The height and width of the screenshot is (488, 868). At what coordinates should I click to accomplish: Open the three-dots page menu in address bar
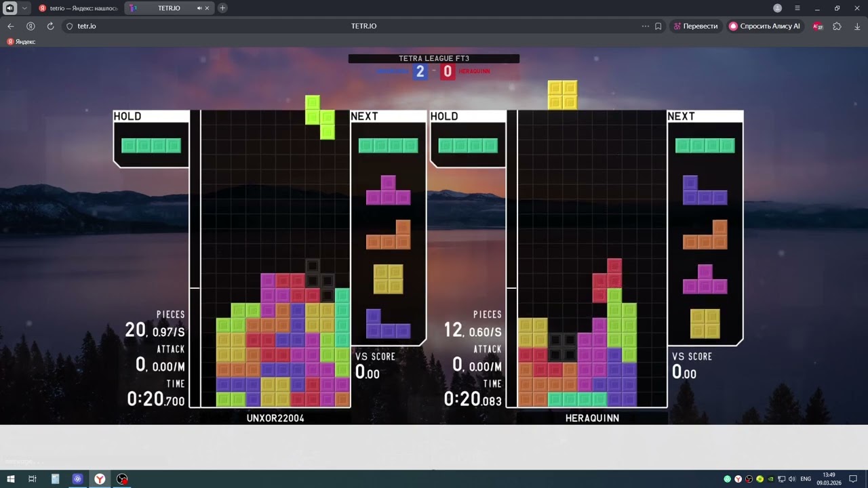pyautogui.click(x=645, y=26)
